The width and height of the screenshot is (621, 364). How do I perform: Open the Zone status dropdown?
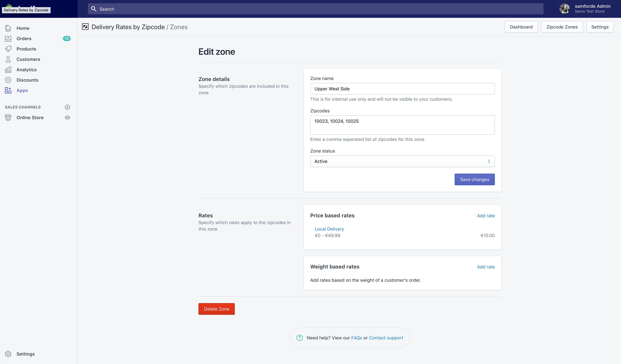coord(402,161)
